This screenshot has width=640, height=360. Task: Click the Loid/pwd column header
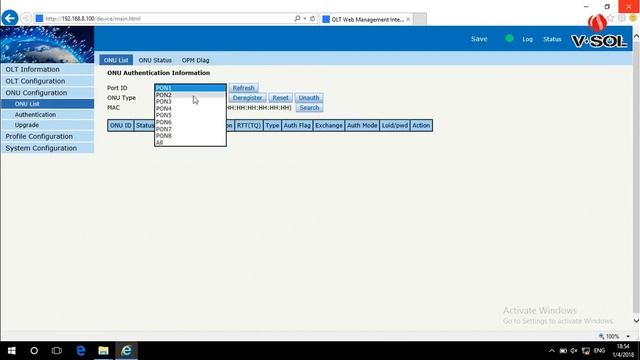(395, 126)
